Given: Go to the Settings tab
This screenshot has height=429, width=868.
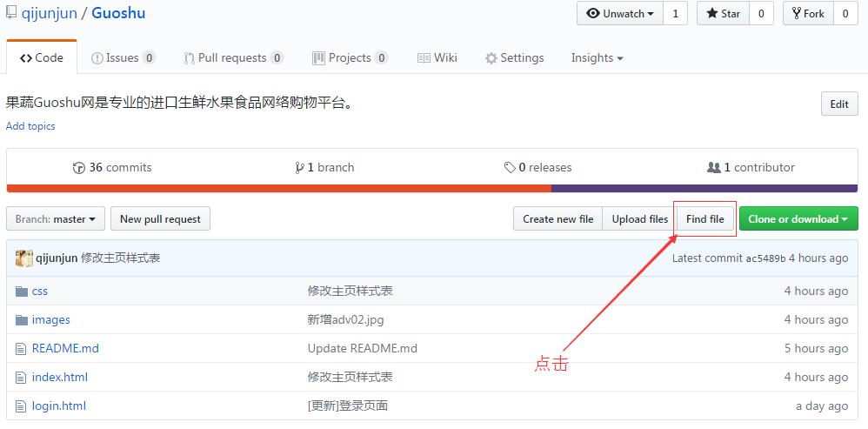Looking at the screenshot, I should point(514,57).
